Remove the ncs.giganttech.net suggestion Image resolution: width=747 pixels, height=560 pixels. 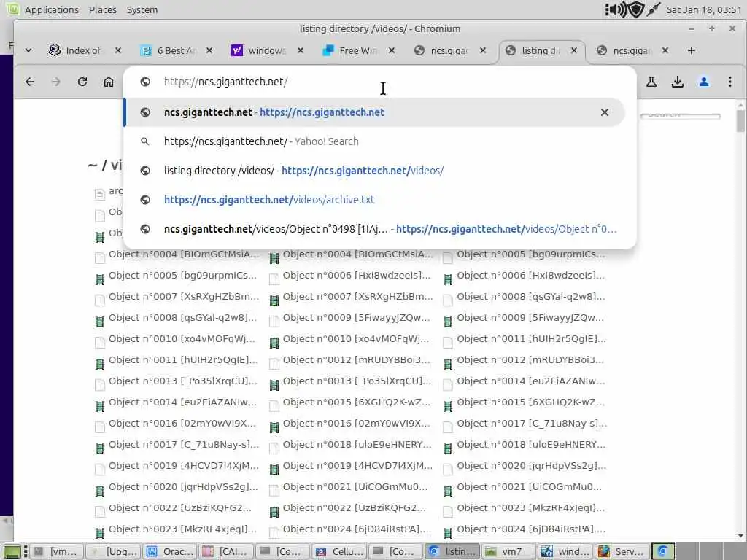[605, 112]
